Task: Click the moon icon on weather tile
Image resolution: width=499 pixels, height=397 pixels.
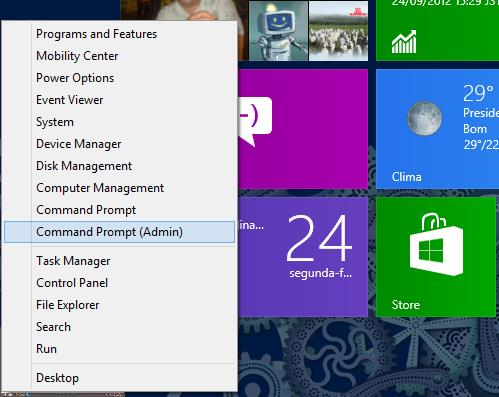Action: [425, 118]
